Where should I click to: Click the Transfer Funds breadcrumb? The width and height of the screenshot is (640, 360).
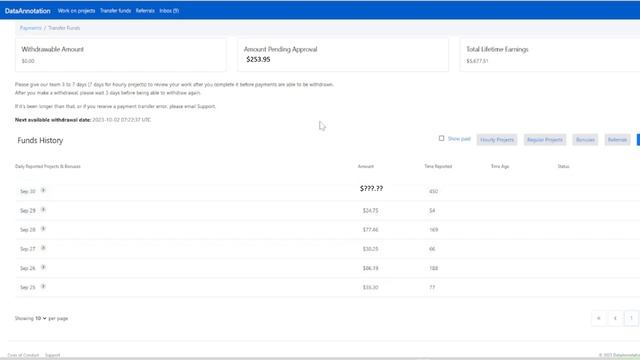64,28
